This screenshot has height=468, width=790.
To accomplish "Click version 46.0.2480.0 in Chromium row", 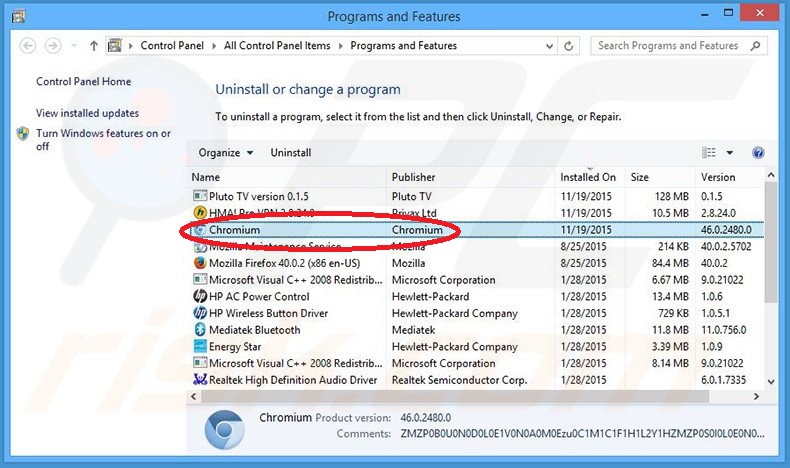I will tap(726, 230).
